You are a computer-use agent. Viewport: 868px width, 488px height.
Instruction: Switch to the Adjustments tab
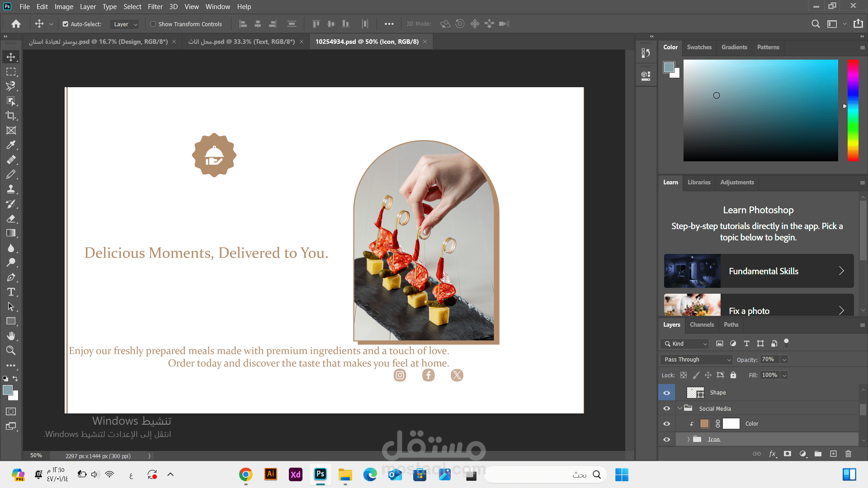[737, 182]
